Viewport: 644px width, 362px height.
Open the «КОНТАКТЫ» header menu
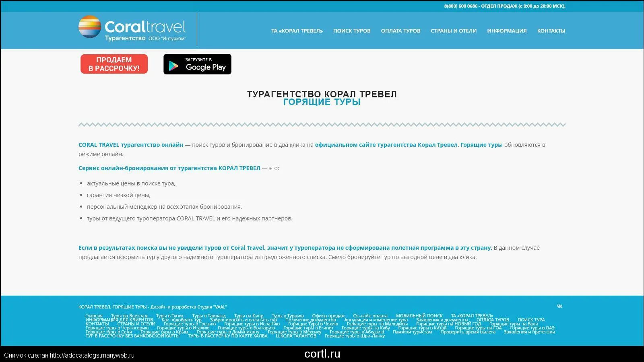point(551,31)
